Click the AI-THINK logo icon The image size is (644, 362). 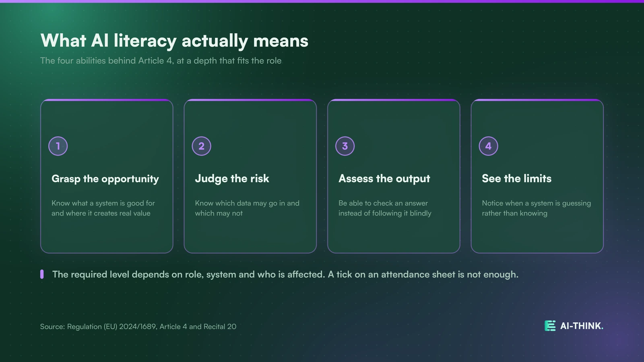point(550,326)
